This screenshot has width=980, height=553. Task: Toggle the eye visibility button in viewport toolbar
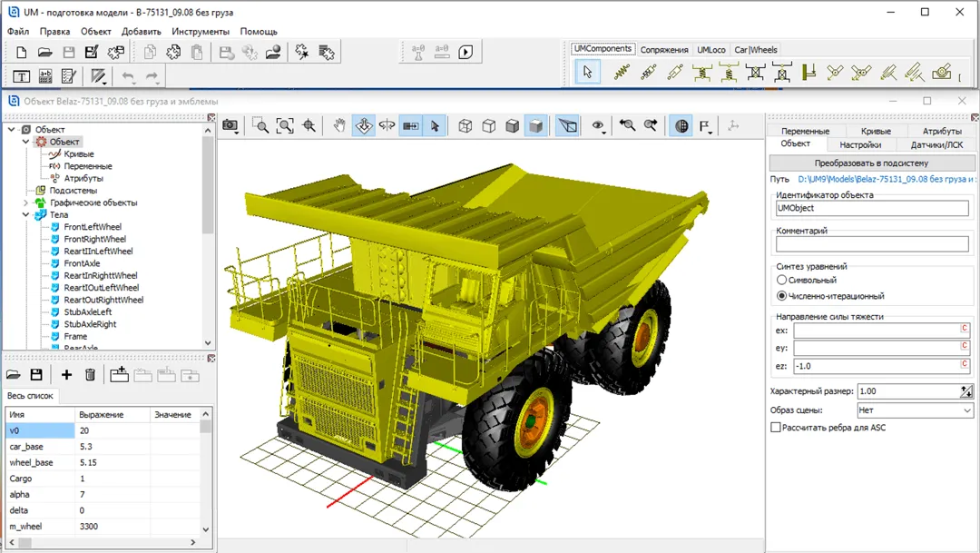coord(598,125)
